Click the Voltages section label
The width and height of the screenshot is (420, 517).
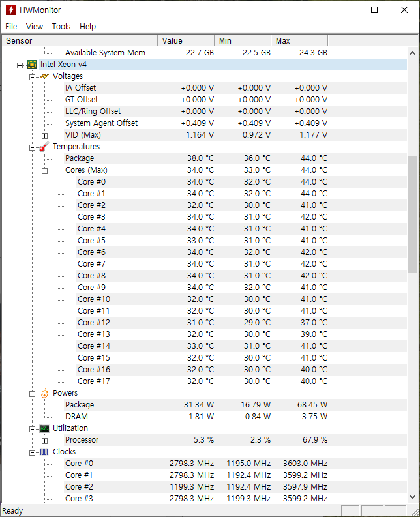[68, 76]
